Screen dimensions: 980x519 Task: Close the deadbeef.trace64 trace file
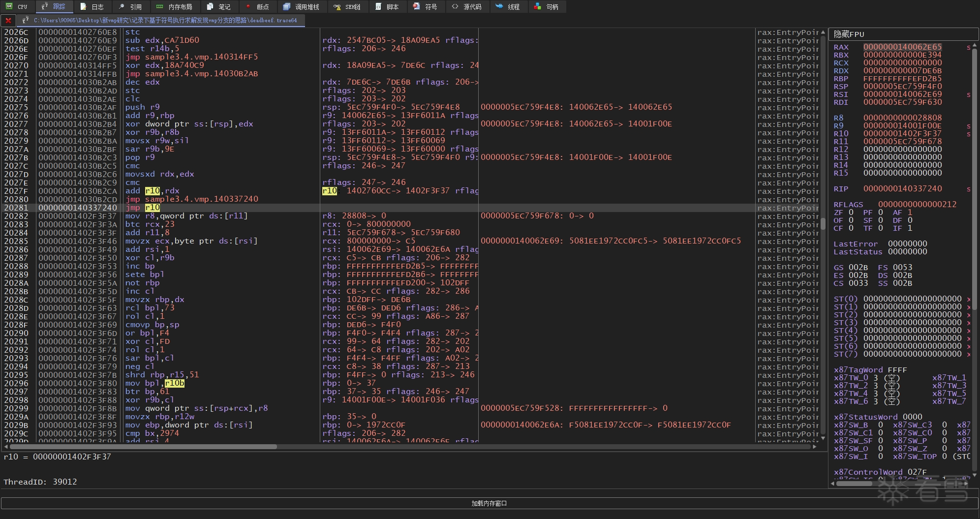click(x=8, y=21)
